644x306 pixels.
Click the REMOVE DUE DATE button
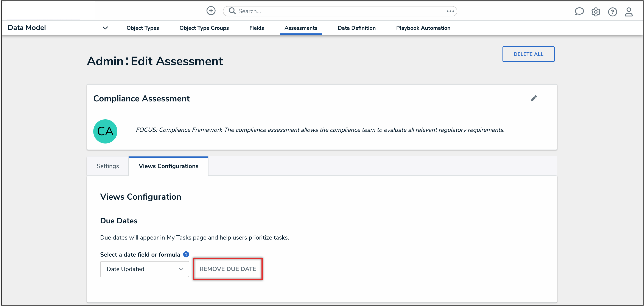pos(227,269)
